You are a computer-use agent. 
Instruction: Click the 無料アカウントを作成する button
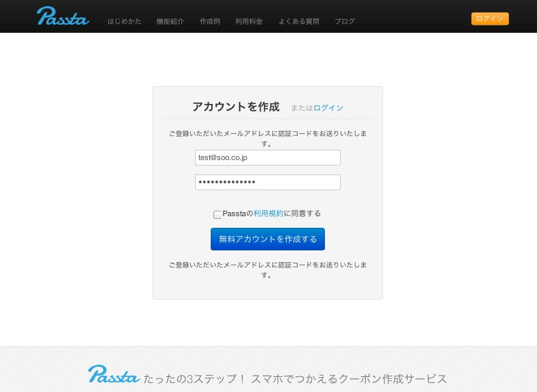267,239
